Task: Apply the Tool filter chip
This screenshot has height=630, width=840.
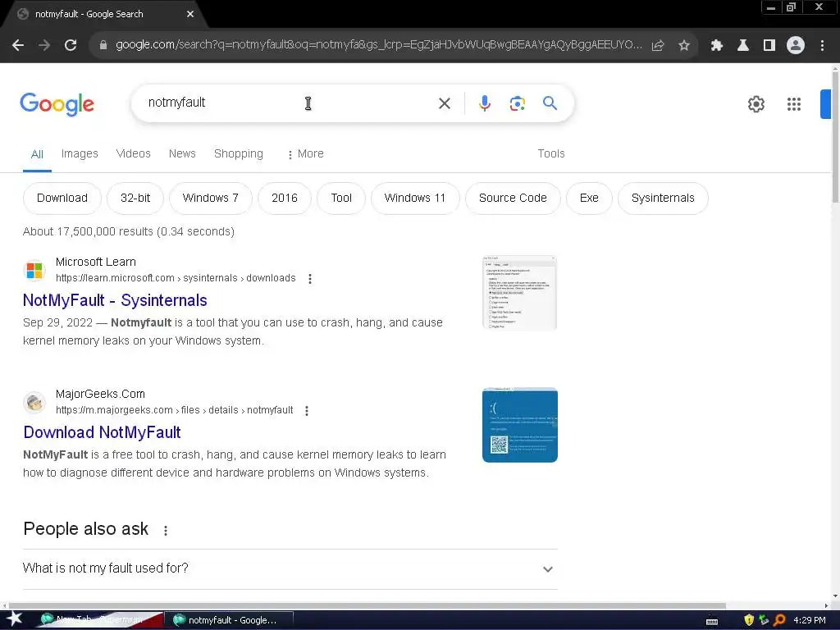Action: click(x=341, y=199)
